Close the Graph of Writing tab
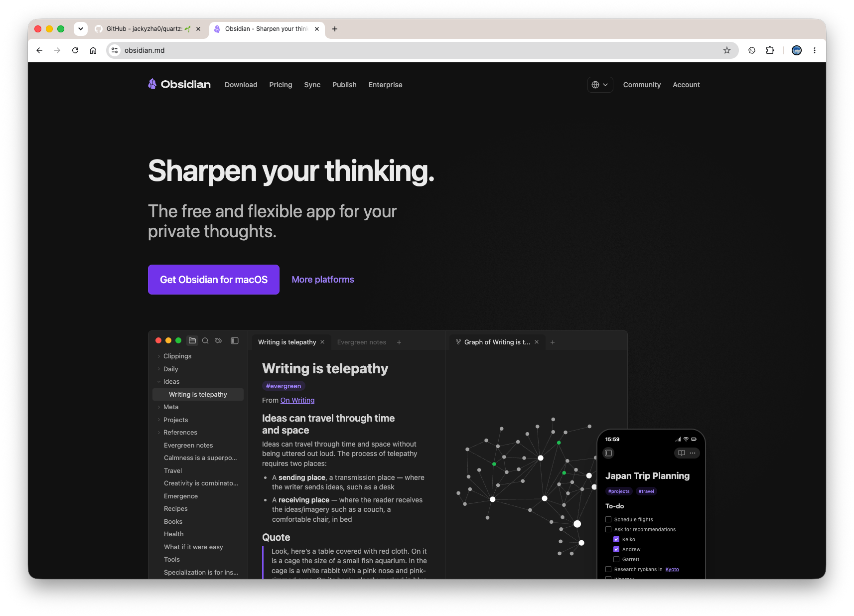 click(x=537, y=342)
